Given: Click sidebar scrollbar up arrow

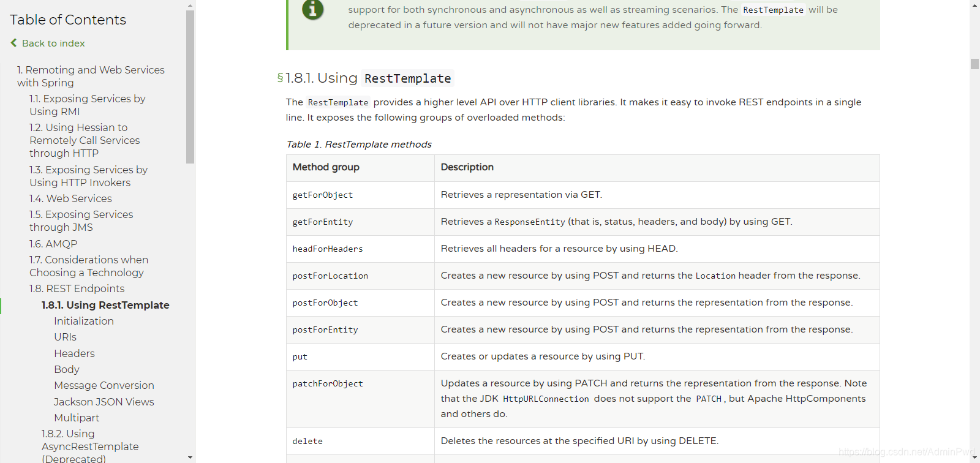Looking at the screenshot, I should tap(190, 5).
